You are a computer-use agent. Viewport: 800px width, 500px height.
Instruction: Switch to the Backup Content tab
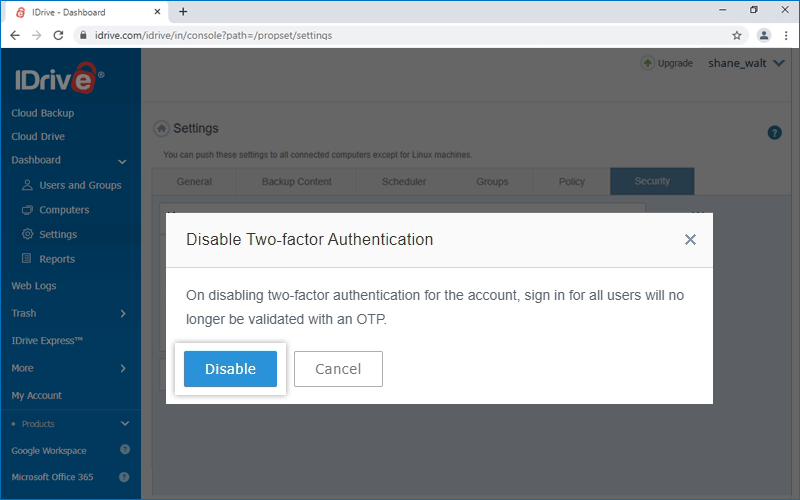click(x=296, y=182)
